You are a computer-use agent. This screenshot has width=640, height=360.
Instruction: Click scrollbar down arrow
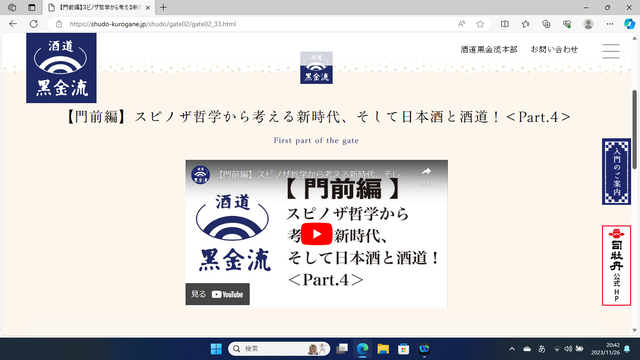tap(634, 330)
